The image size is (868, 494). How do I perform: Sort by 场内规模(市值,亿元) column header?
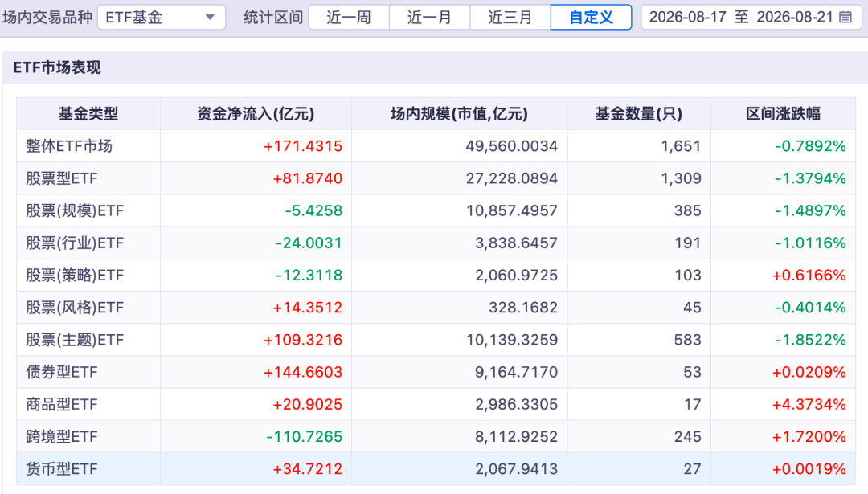coord(460,114)
